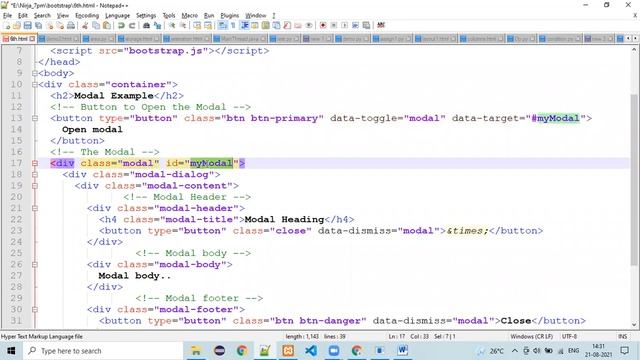Viewport: 640px width, 360px height.
Task: Collapse modal-footer fold, line 30
Action: 35,309
